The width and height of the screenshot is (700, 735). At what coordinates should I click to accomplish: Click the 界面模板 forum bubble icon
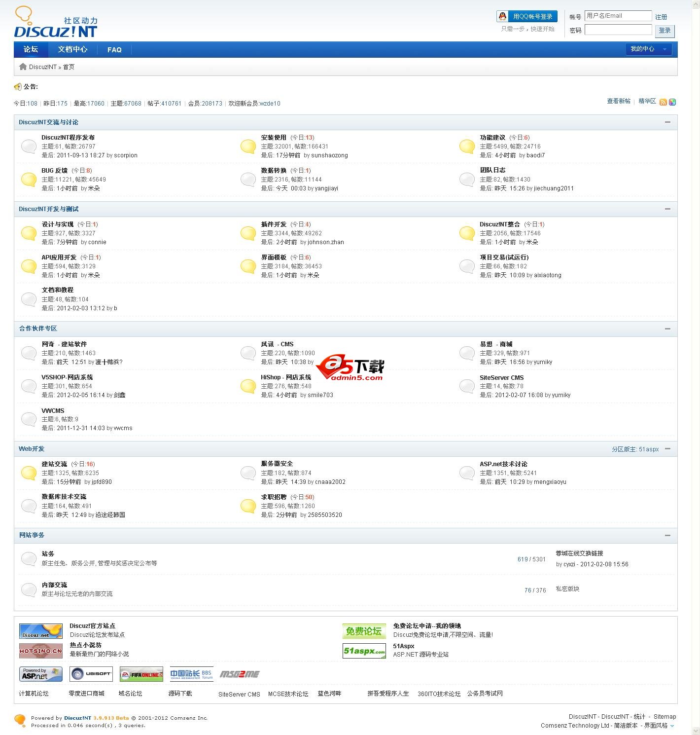tap(248, 266)
